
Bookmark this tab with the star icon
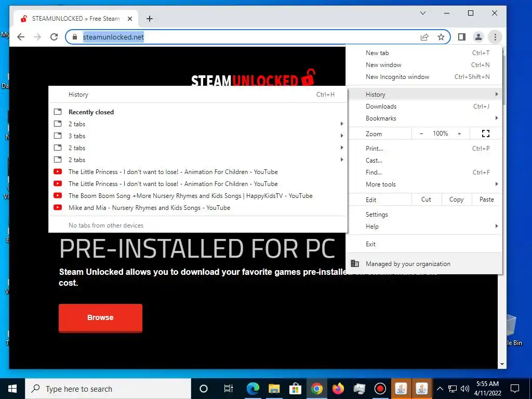tap(441, 37)
